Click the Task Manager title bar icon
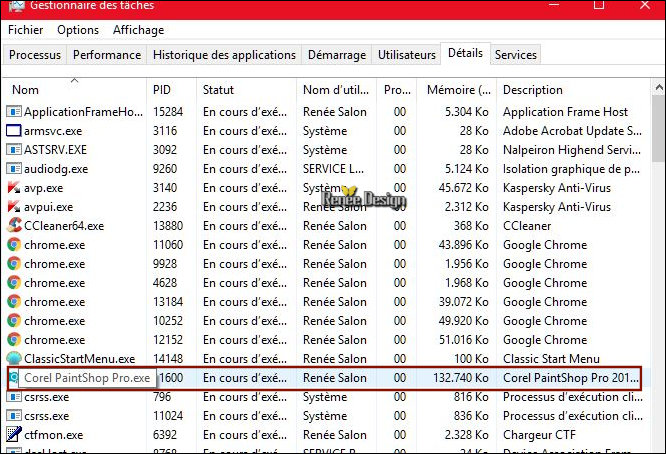The height and width of the screenshot is (454, 666). pos(16,6)
